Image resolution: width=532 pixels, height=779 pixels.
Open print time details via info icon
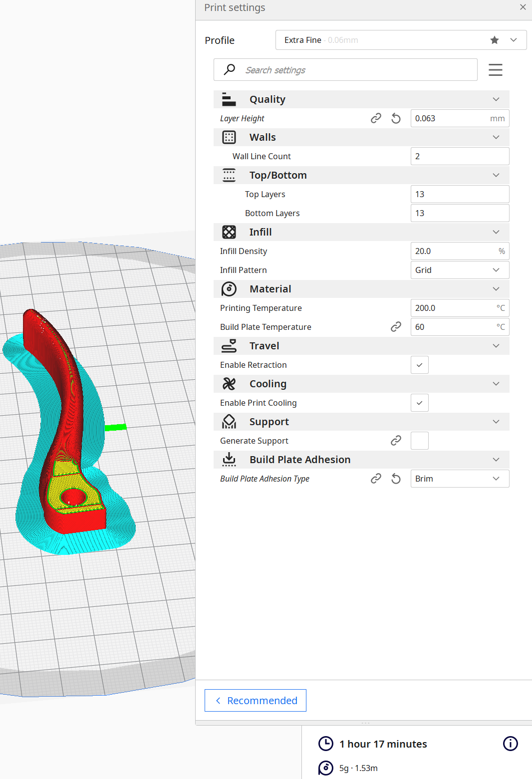click(x=511, y=744)
